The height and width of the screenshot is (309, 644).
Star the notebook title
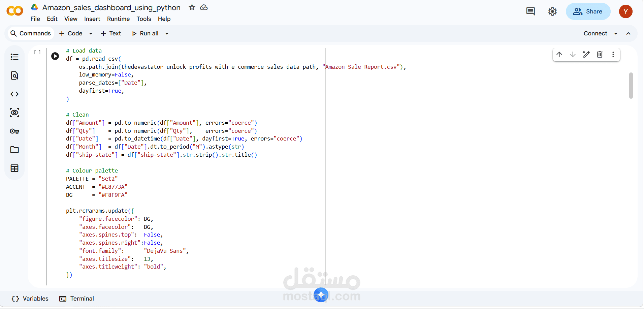pos(192,7)
